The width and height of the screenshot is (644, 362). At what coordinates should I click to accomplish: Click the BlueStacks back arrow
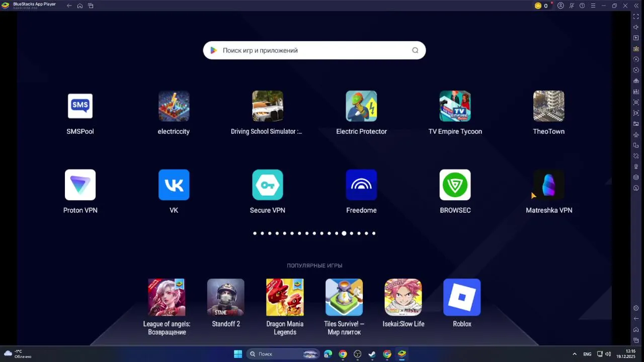[x=69, y=6]
